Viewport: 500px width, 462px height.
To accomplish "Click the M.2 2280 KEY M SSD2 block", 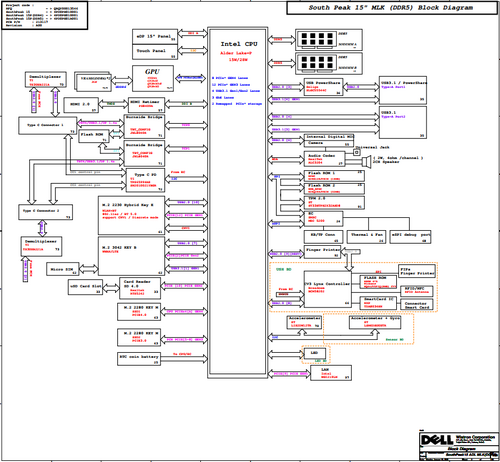I will [x=139, y=337].
